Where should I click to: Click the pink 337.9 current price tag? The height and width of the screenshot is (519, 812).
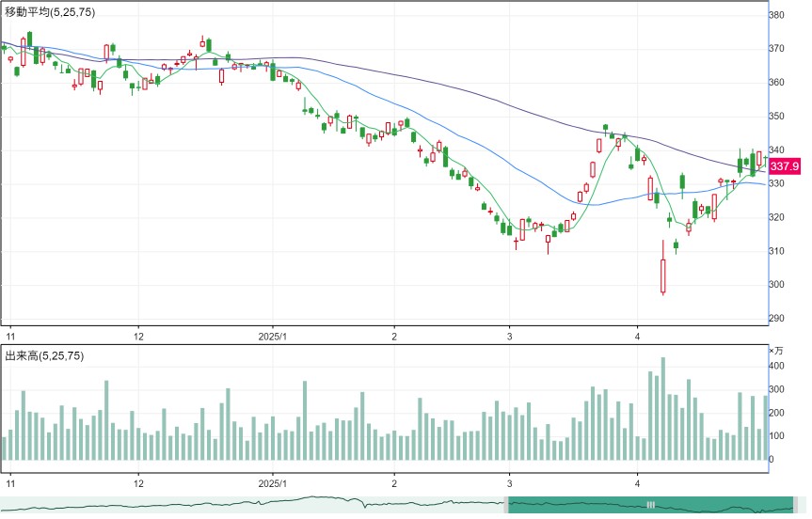785,166
